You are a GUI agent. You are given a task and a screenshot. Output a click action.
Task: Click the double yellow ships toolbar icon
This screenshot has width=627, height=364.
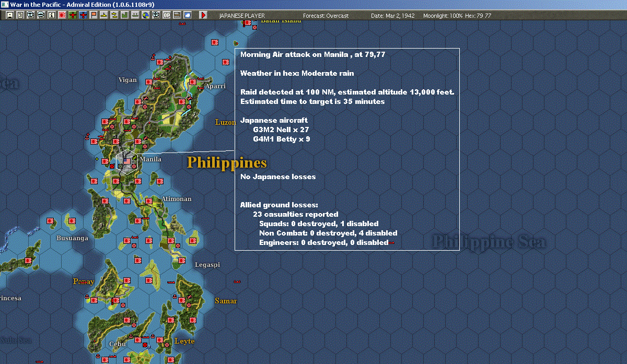[x=114, y=15]
